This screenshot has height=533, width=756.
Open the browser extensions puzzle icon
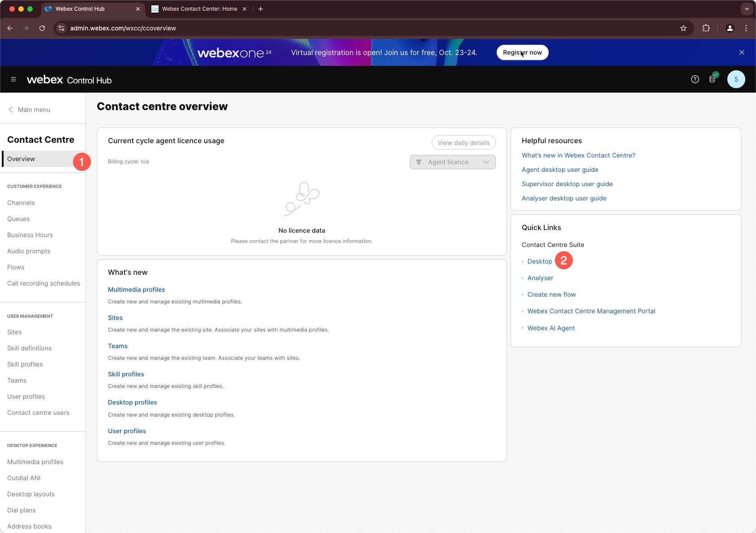coord(706,28)
